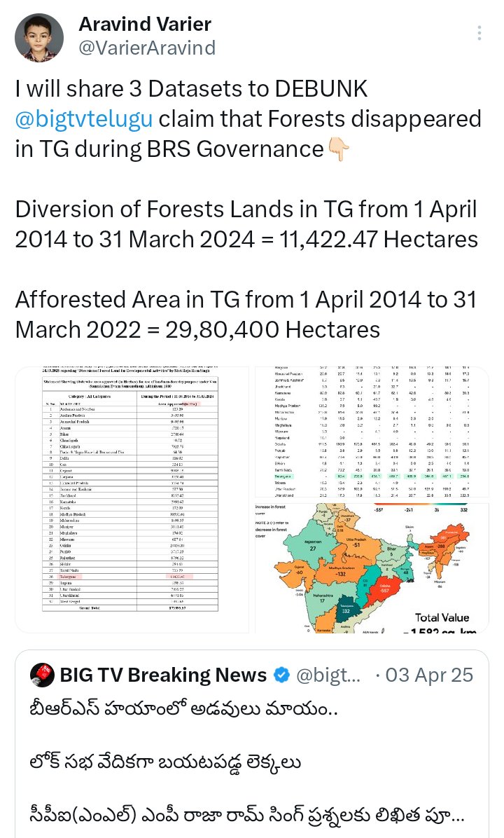504x838 pixels.
Task: Open the BIG TV Breaking News avatar
Action: click(42, 675)
